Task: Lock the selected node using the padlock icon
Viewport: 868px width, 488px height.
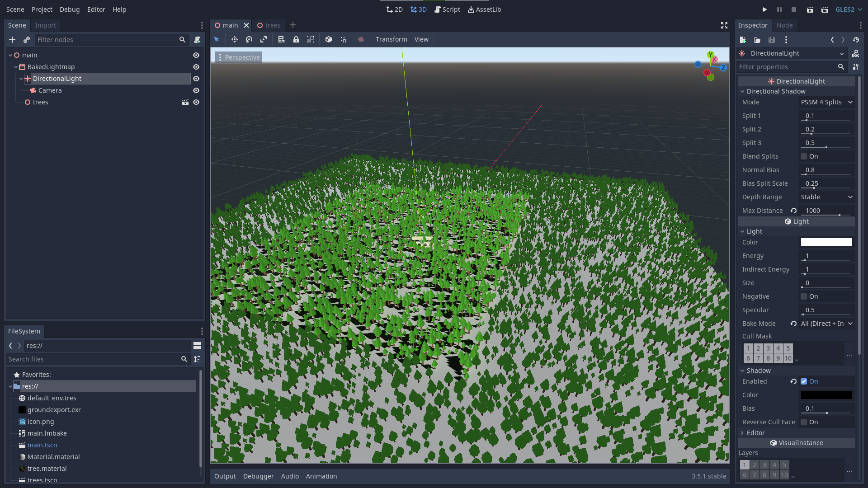Action: coord(296,39)
